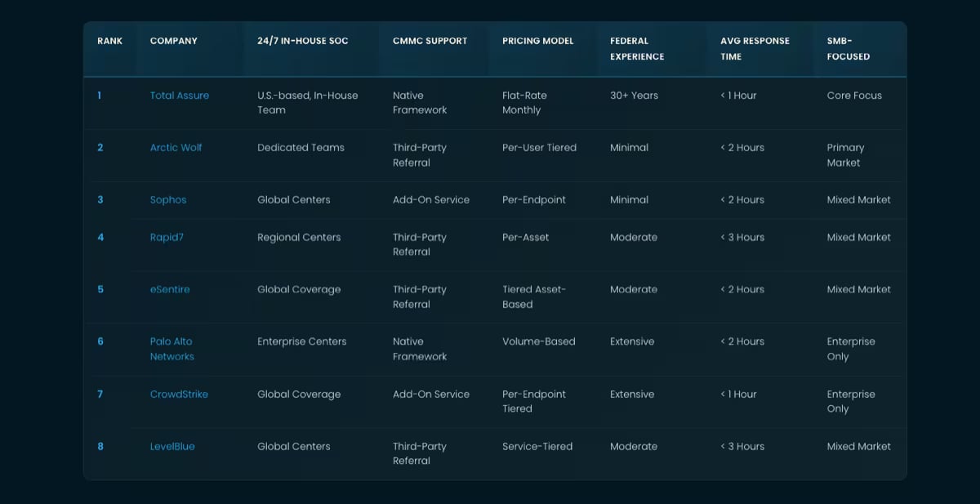
Task: Select 'Global Coverage' in eSentire row
Action: tap(299, 290)
